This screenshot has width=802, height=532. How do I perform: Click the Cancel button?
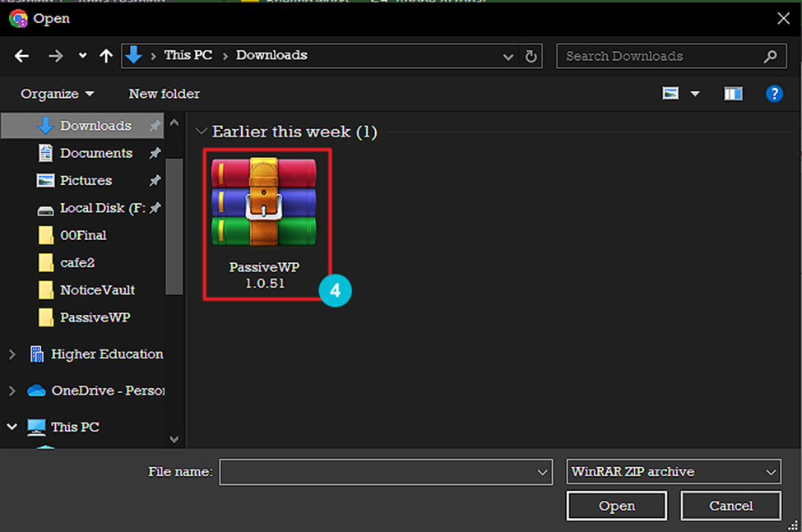coord(731,506)
